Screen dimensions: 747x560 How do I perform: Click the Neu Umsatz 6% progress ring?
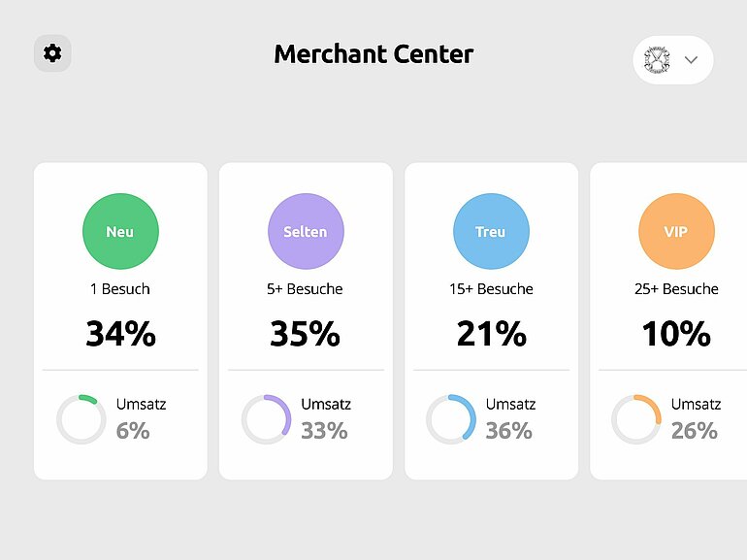(81, 419)
